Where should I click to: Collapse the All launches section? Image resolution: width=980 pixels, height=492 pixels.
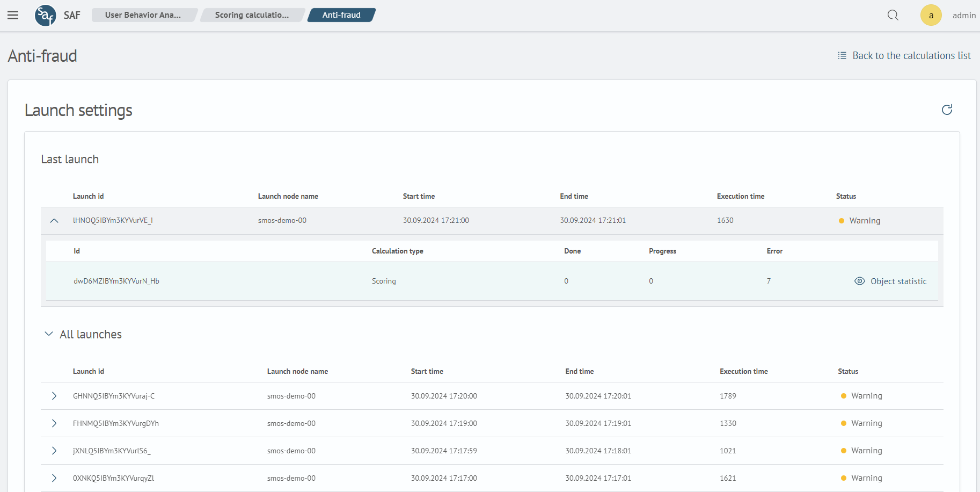coord(49,334)
